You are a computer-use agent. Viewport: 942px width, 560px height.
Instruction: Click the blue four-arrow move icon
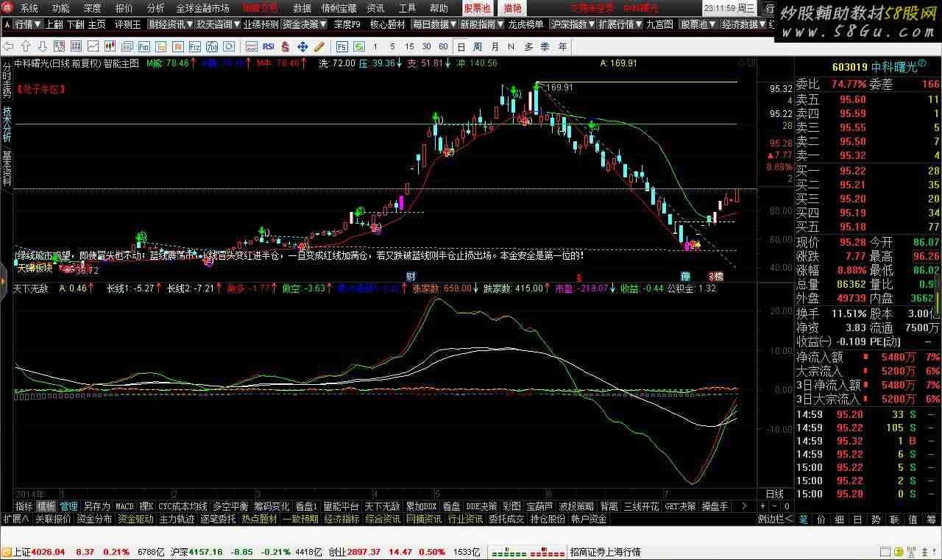(x=302, y=46)
